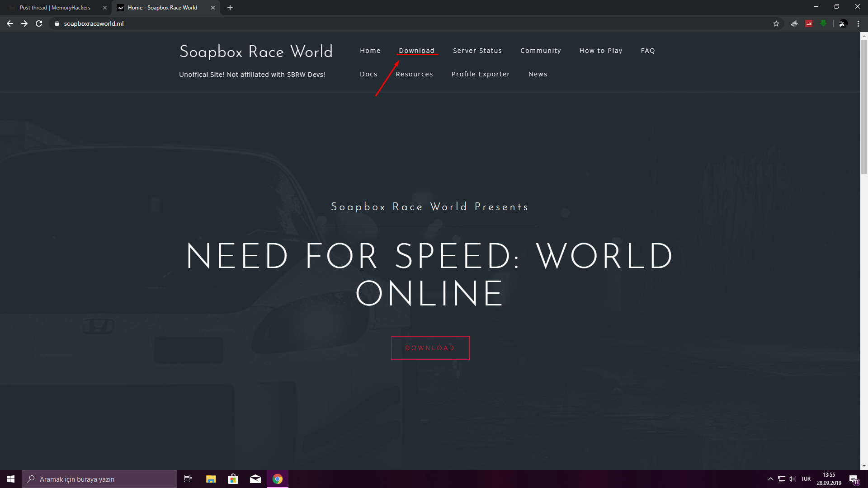868x488 pixels.
Task: Open the Docs nav link
Action: click(x=368, y=74)
